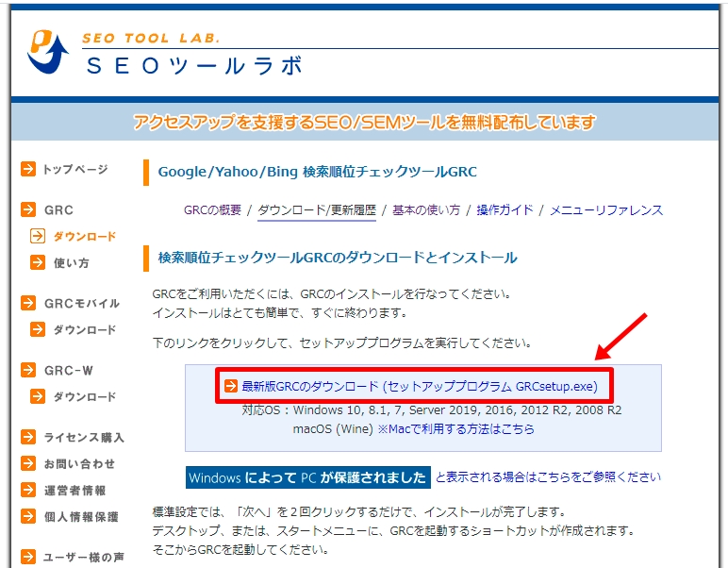Image resolution: width=728 pixels, height=568 pixels.
Task: Open ユーザー様の声 page
Action: click(x=84, y=557)
